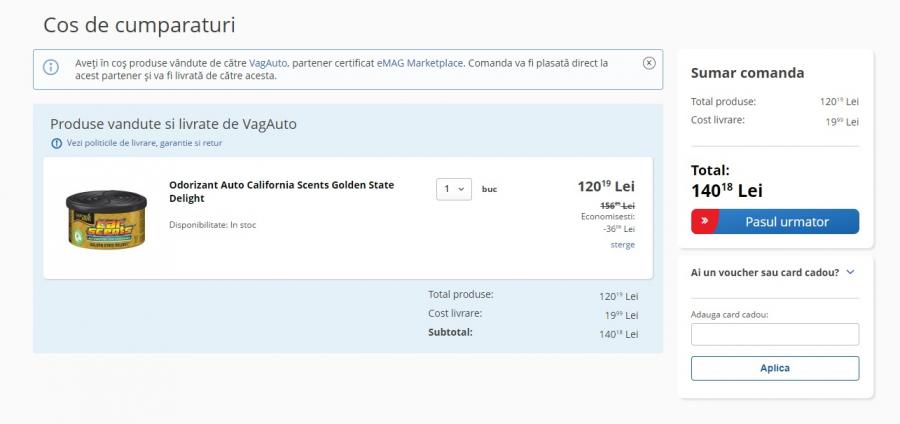Remove product using the sterge link
Image resolution: width=900 pixels, height=424 pixels.
pyautogui.click(x=622, y=244)
